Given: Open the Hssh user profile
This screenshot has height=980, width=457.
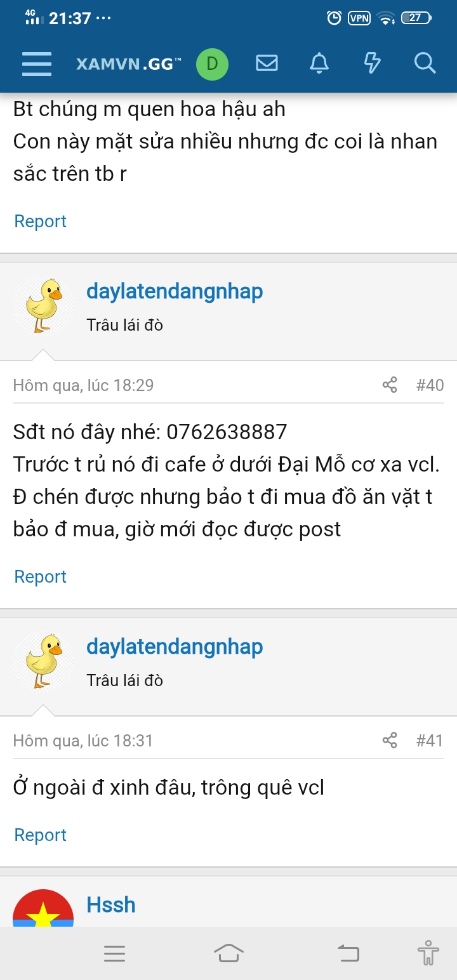Looking at the screenshot, I should tap(111, 904).
